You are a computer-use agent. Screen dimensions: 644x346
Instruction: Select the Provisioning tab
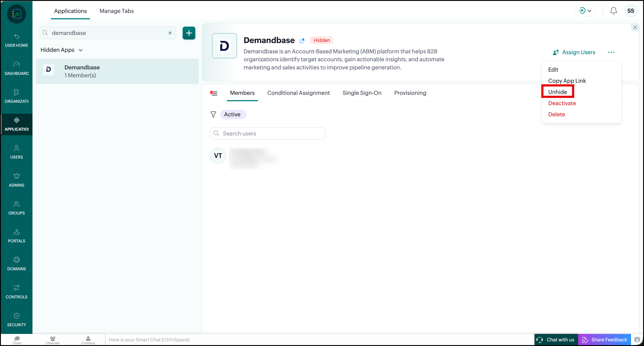(410, 93)
